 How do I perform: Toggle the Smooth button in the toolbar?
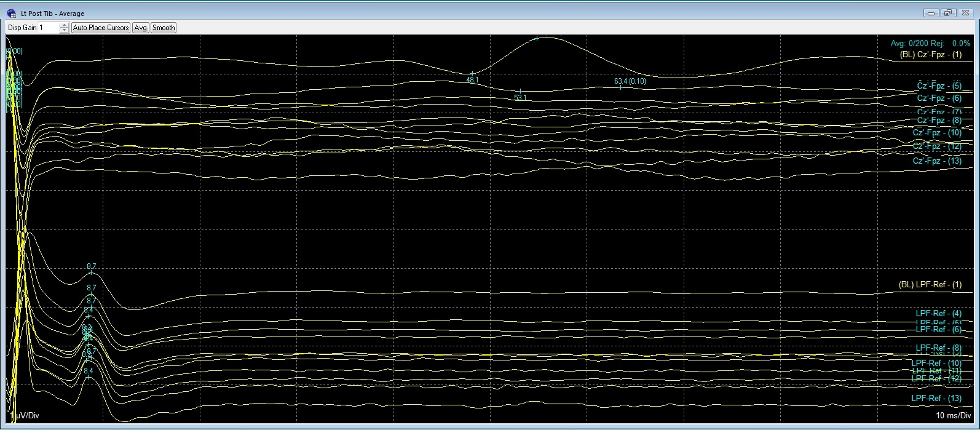[x=164, y=28]
